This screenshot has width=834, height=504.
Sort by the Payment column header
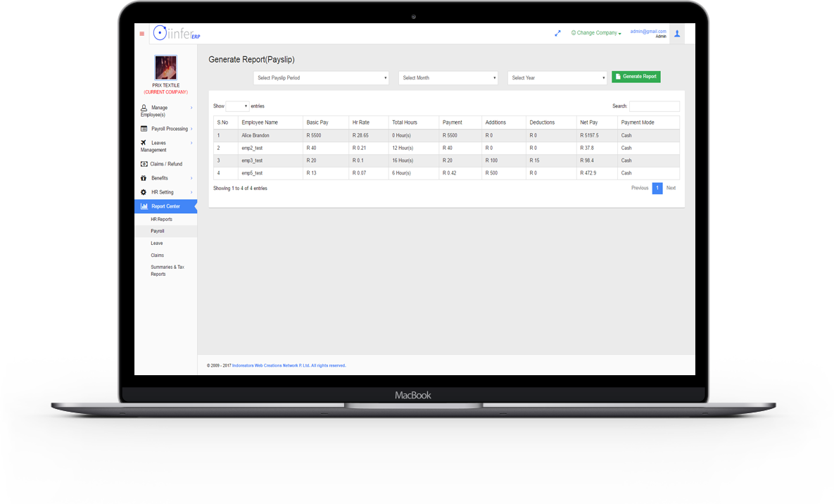pos(460,122)
